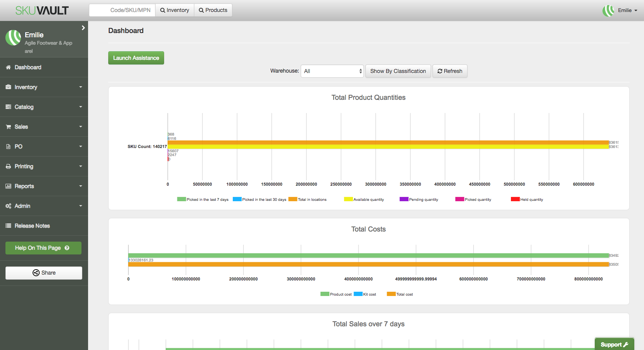Toggle 'Picked in the last 7 days' legend swatch

click(x=182, y=199)
